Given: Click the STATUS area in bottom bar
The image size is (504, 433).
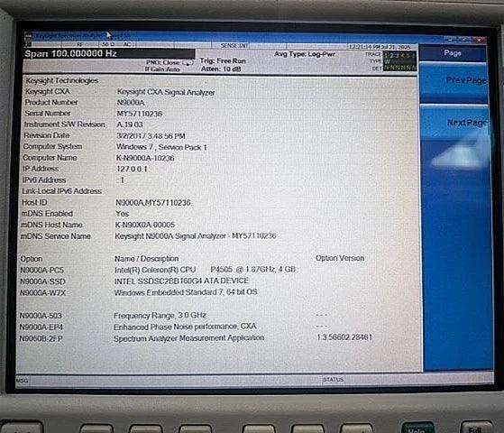Looking at the screenshot, I should point(333,380).
